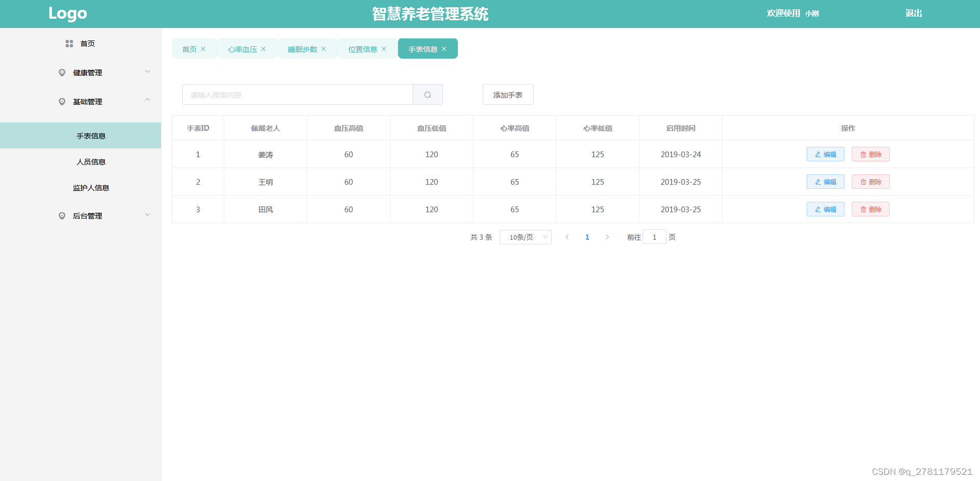Close the 心率血压 tab with its X

(263, 49)
